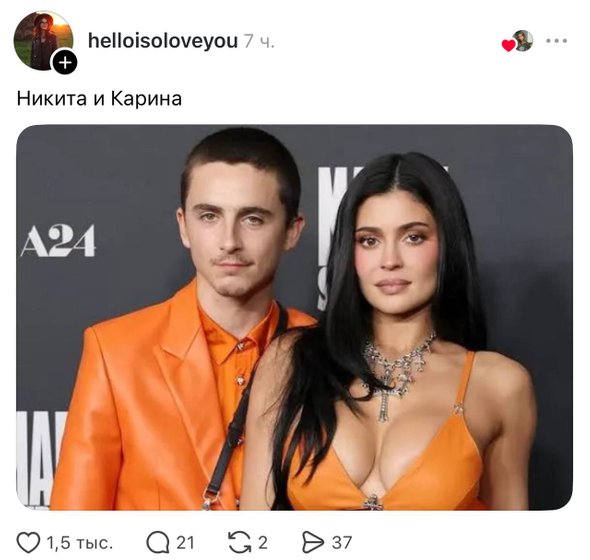590x560 pixels.
Task: Open the 21 replies count
Action: [x=185, y=543]
